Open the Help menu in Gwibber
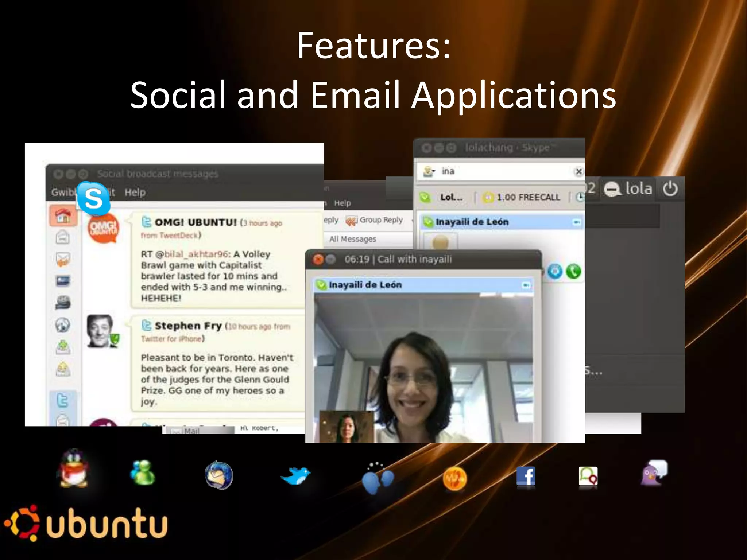Image resolution: width=747 pixels, height=560 pixels. 135,192
